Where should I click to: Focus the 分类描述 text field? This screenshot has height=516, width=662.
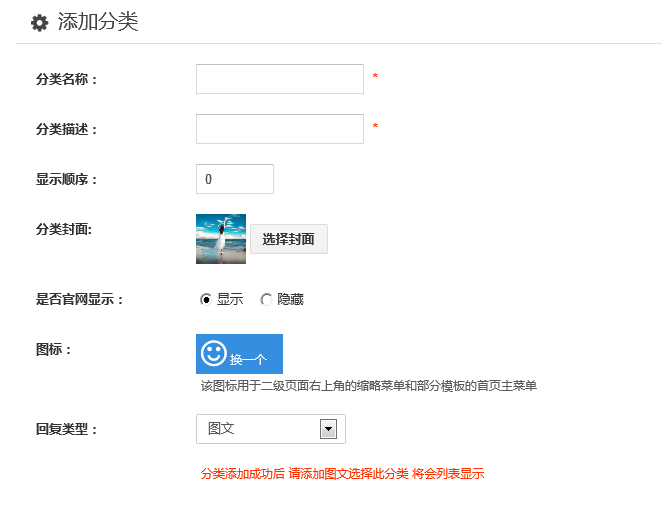coord(280,129)
